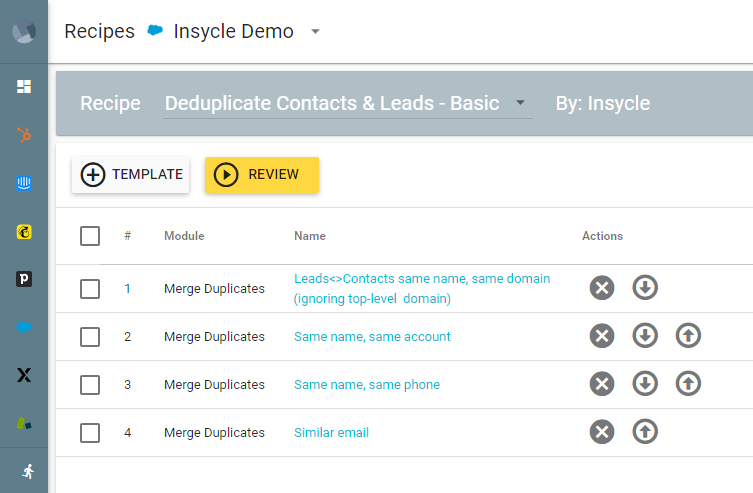Select the Mailchimp sidebar icon

pyautogui.click(x=24, y=231)
